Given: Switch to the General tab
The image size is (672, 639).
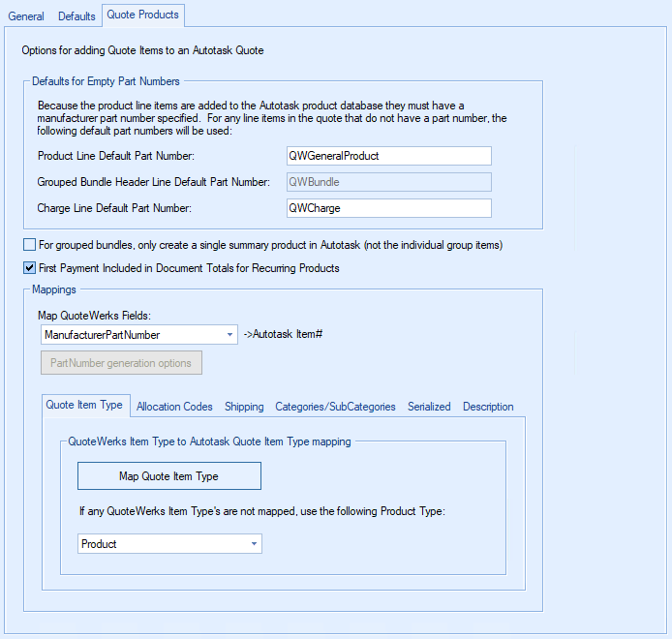Looking at the screenshot, I should coord(26,16).
